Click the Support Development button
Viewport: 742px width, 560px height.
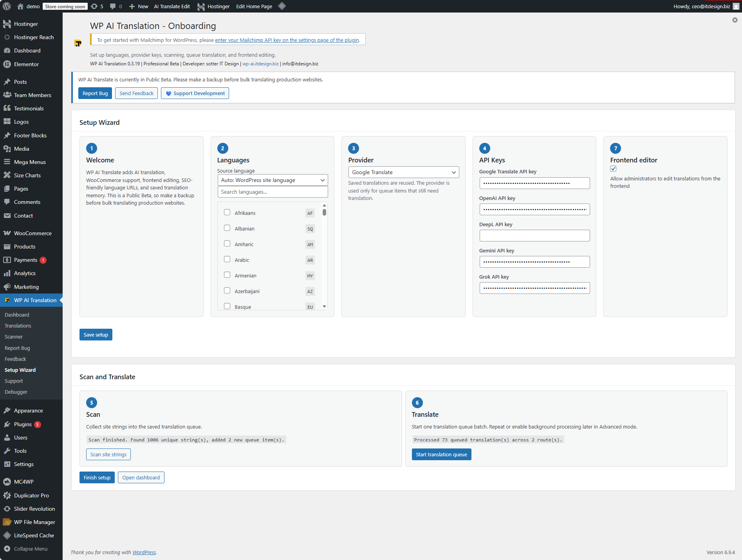click(195, 93)
